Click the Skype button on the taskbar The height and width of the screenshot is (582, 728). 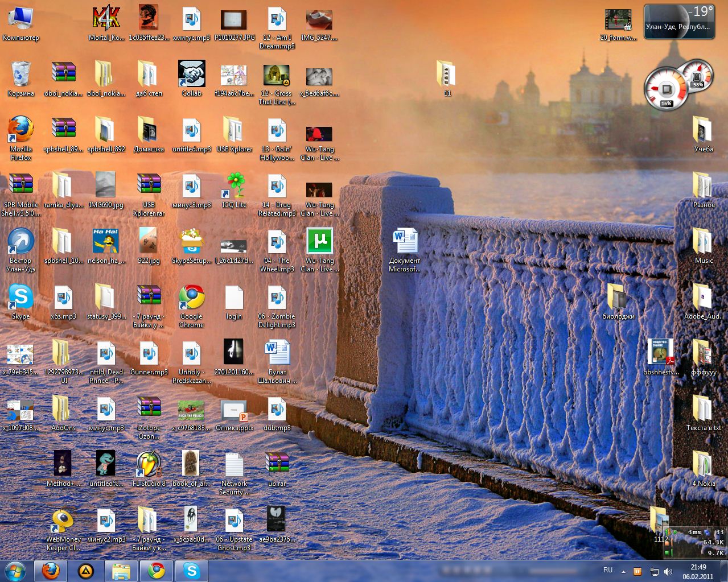192,571
